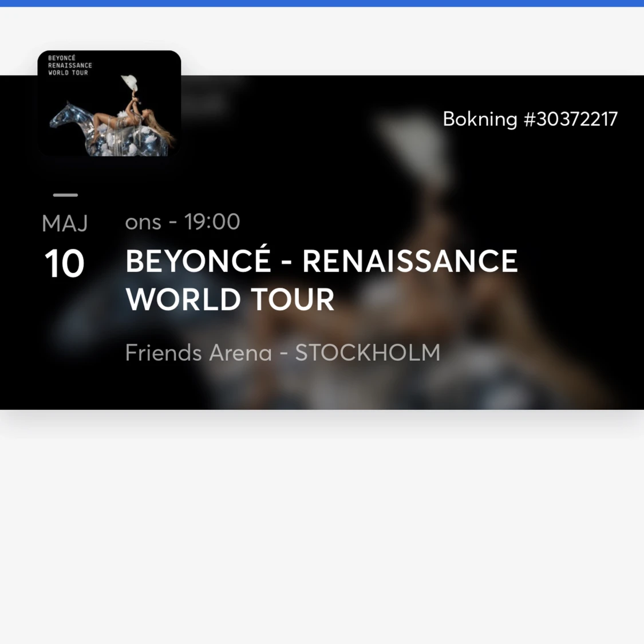644x644 pixels.
Task: Click the word Bokning
Action: [480, 120]
